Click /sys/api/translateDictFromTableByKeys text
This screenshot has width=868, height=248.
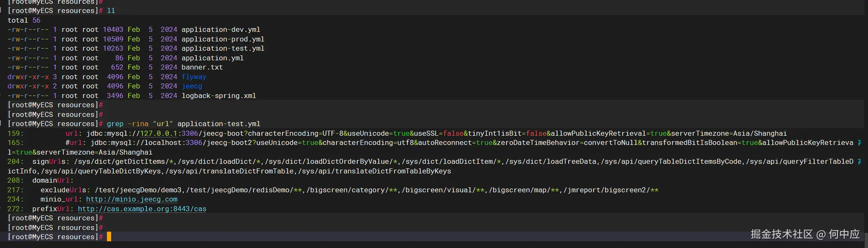(374, 171)
